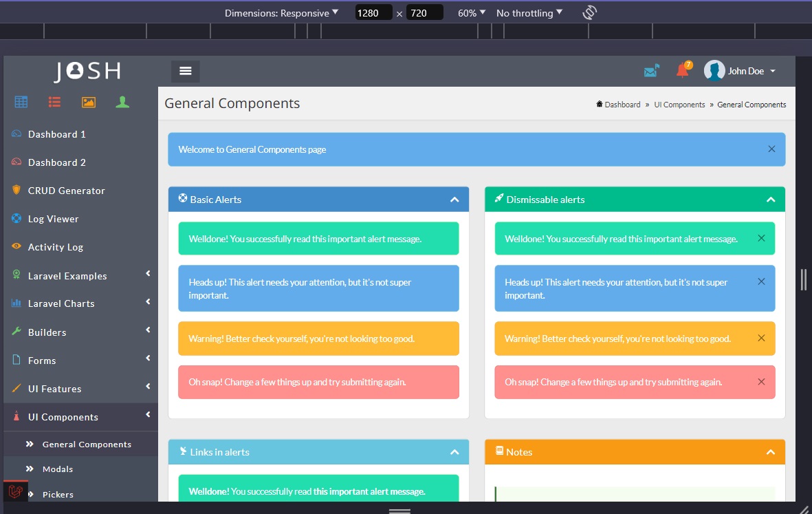812x514 pixels.
Task: Select the blue calendar icon under the JOSH logo
Action: [x=21, y=101]
